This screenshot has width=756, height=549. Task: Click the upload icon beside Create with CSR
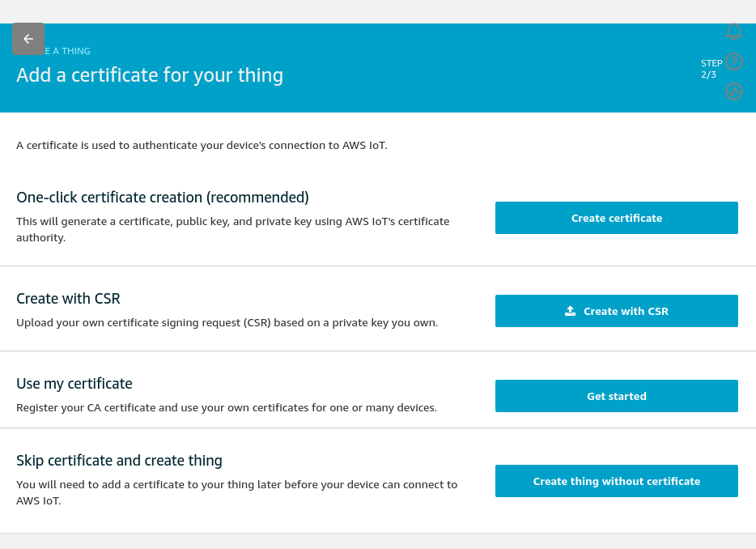click(571, 311)
